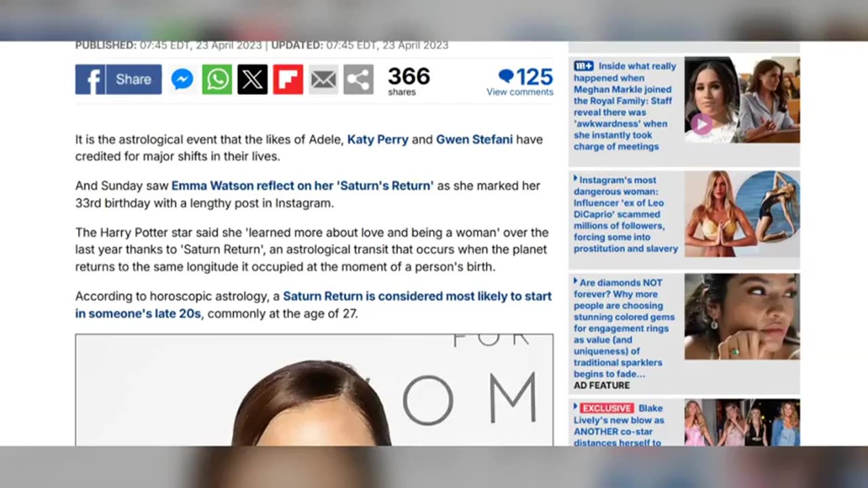Viewport: 868px width, 488px height.
Task: Click the X (Twitter) share icon
Action: [x=252, y=79]
